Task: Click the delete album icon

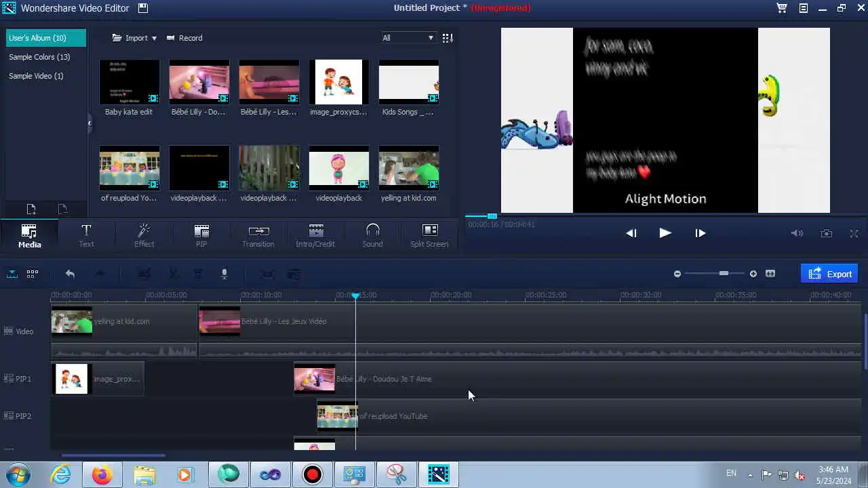Action: point(62,209)
